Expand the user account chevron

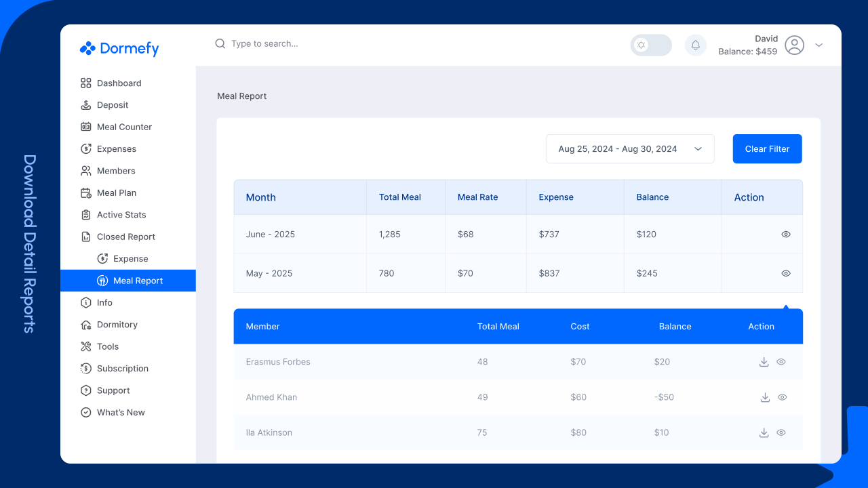(x=818, y=45)
